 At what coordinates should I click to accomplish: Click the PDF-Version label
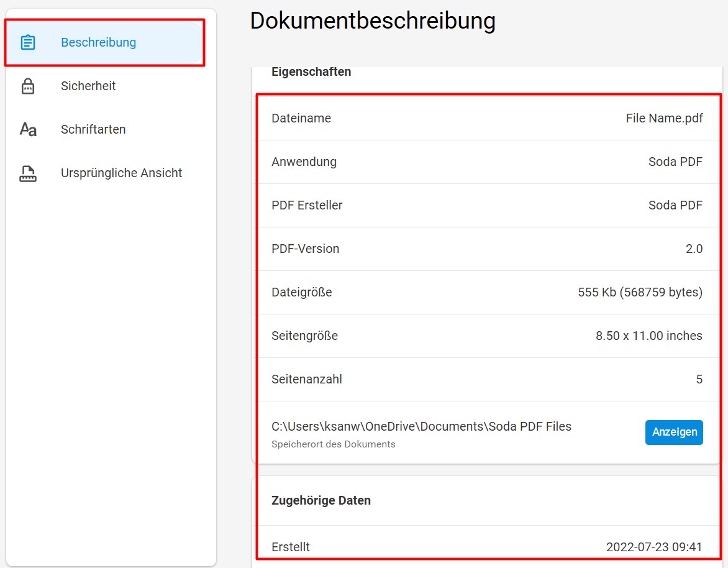[x=306, y=249]
